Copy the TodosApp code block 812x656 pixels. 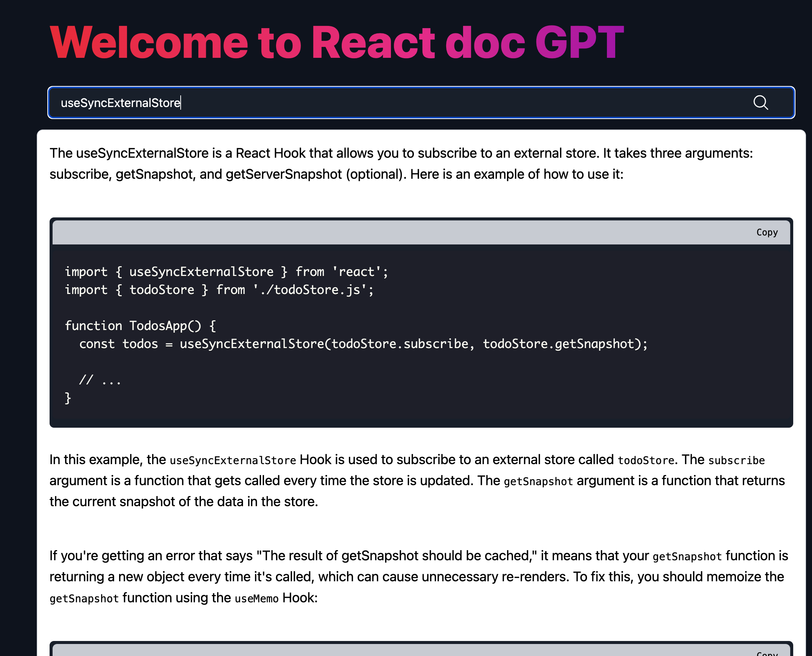pos(767,232)
